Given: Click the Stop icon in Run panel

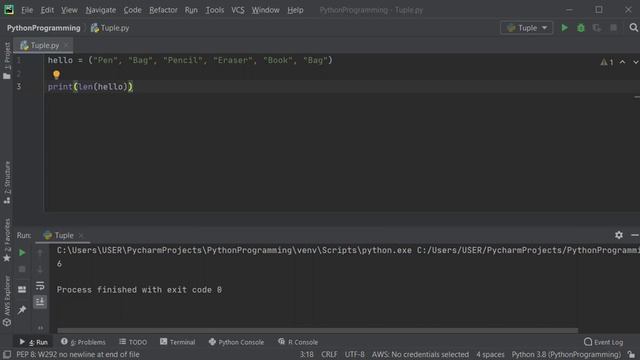Looking at the screenshot, I should 22,269.
